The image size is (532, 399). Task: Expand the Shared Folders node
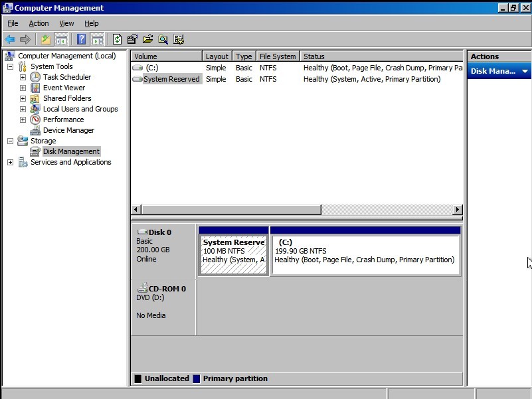pos(23,98)
